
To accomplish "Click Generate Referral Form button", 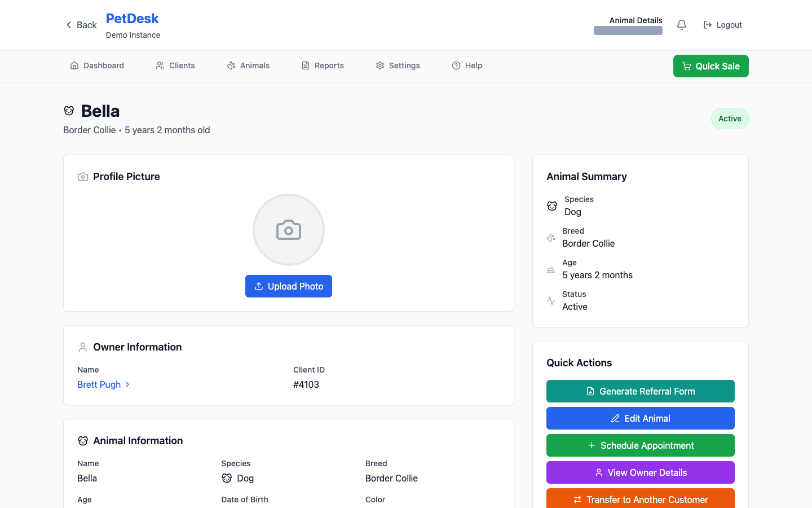I will click(641, 391).
